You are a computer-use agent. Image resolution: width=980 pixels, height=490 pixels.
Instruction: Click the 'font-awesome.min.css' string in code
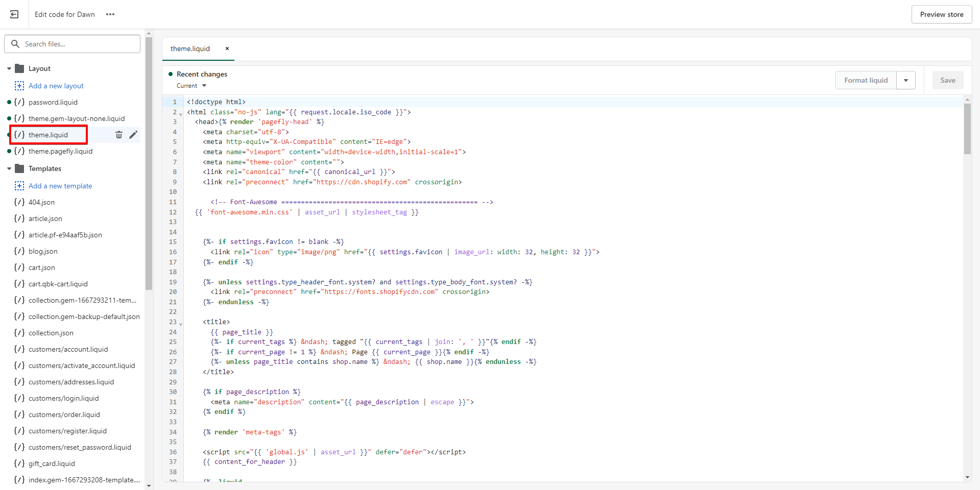tap(250, 212)
